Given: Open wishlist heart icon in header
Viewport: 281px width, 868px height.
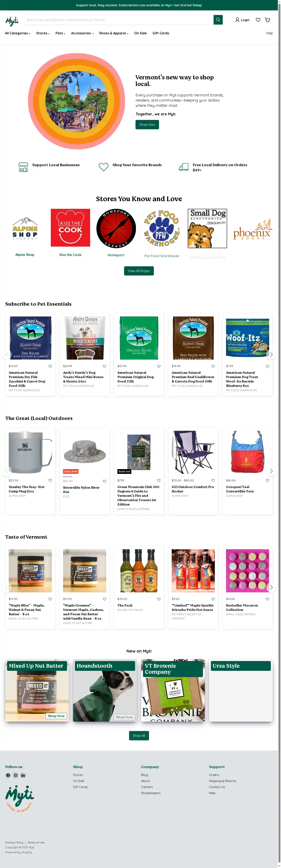Looking at the screenshot, I should [258, 20].
